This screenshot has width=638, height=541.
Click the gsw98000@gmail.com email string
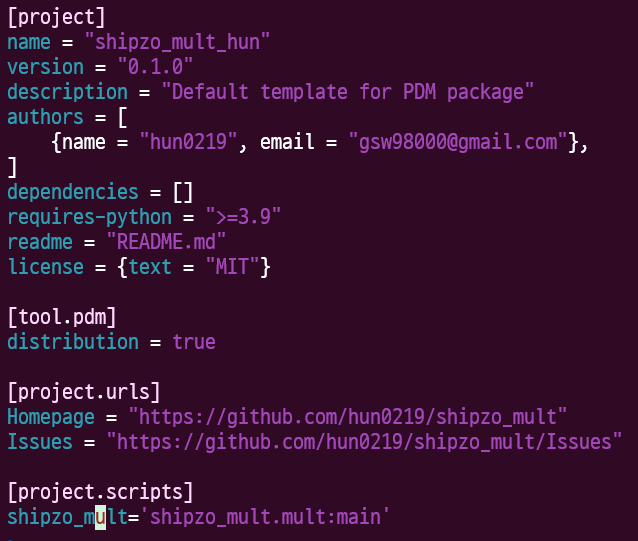tap(458, 142)
